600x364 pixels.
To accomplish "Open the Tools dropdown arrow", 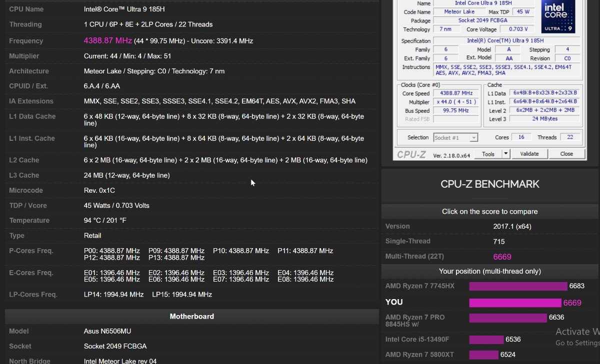I will (506, 154).
